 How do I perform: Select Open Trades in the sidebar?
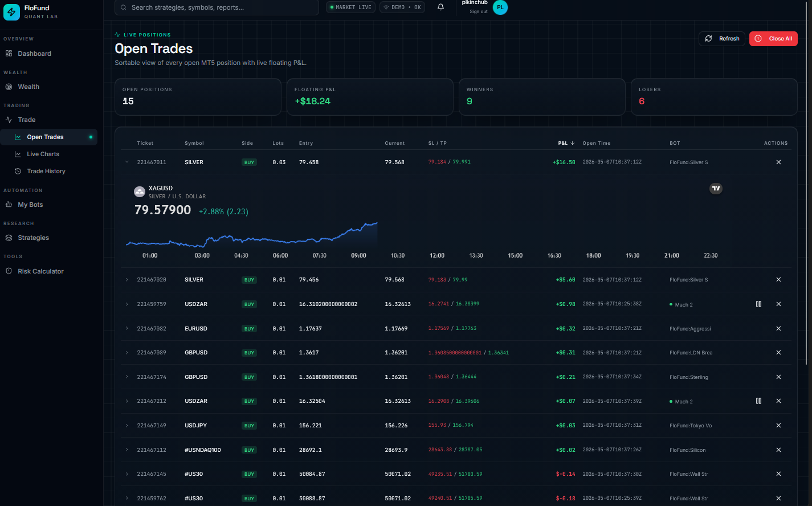point(49,137)
